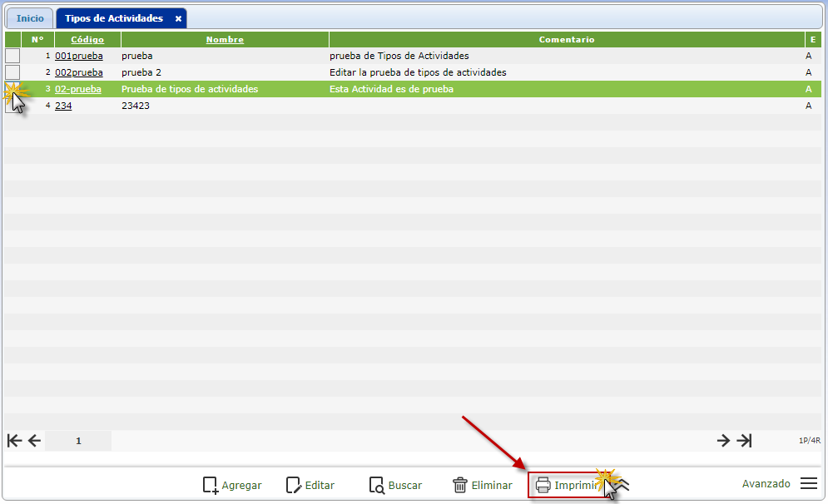Click the Agregar add-record icon
This screenshot has height=504, width=828.
[211, 485]
